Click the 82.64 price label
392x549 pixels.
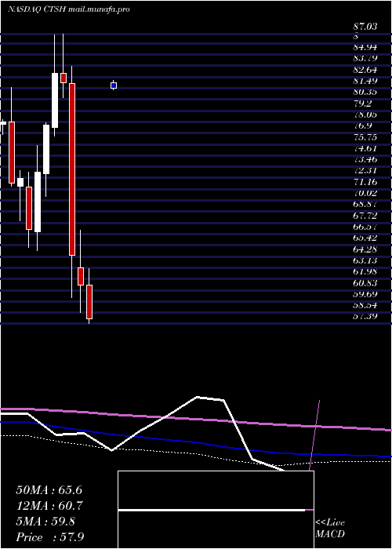[x=365, y=70]
